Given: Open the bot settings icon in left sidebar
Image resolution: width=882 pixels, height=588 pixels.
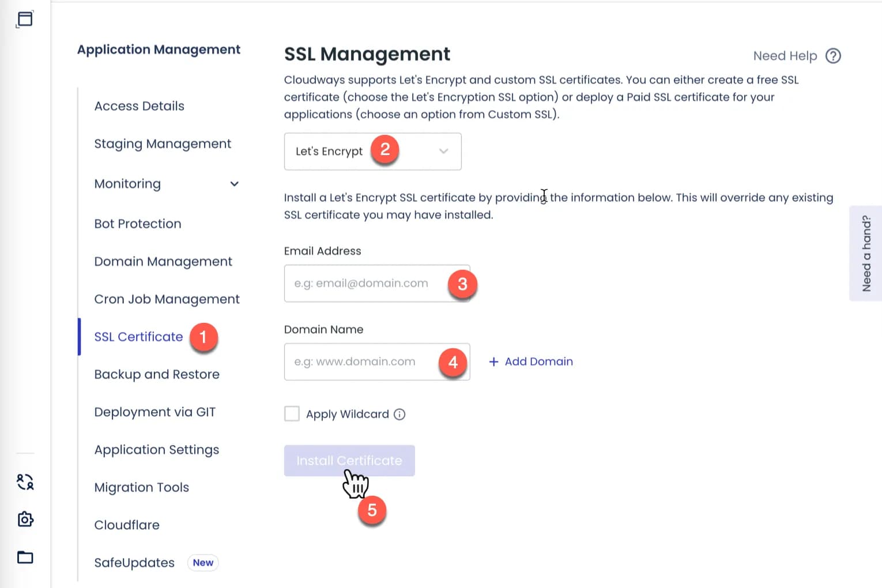Looking at the screenshot, I should [x=24, y=519].
